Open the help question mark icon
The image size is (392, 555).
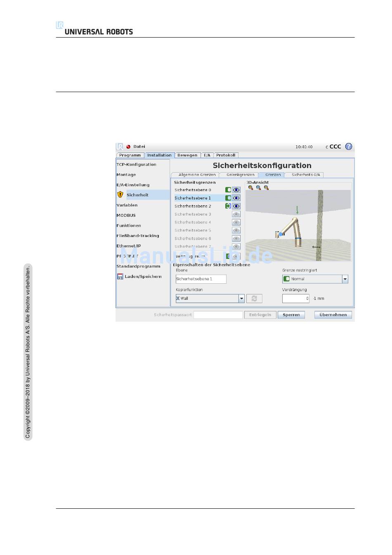coord(349,147)
